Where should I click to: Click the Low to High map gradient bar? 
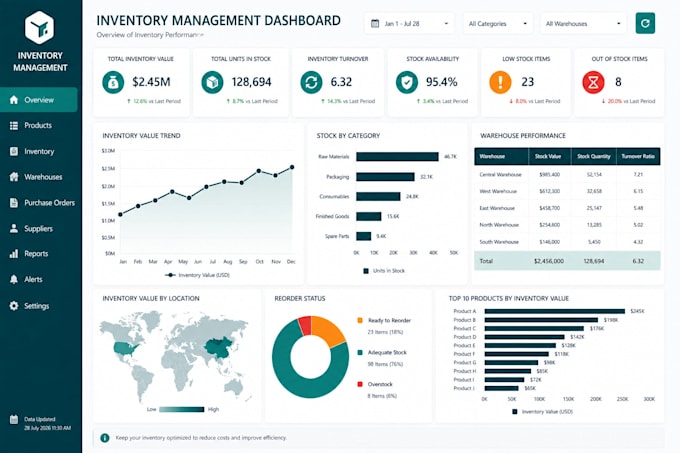point(182,409)
